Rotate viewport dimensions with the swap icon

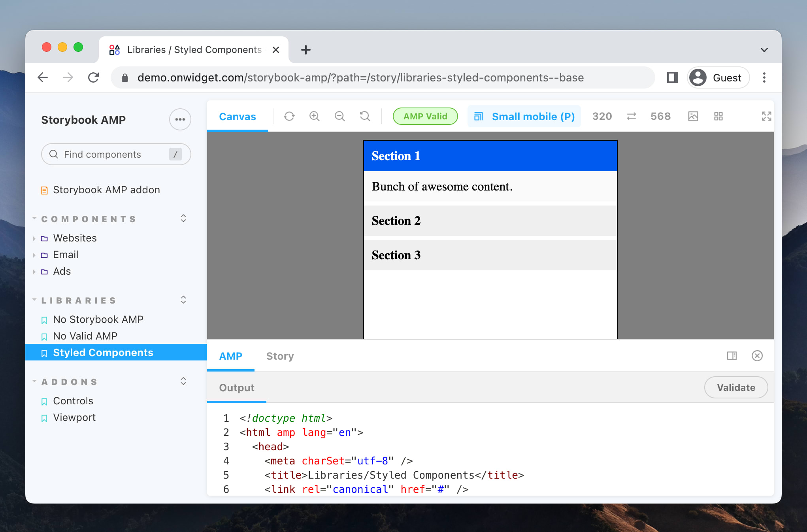pyautogui.click(x=631, y=116)
